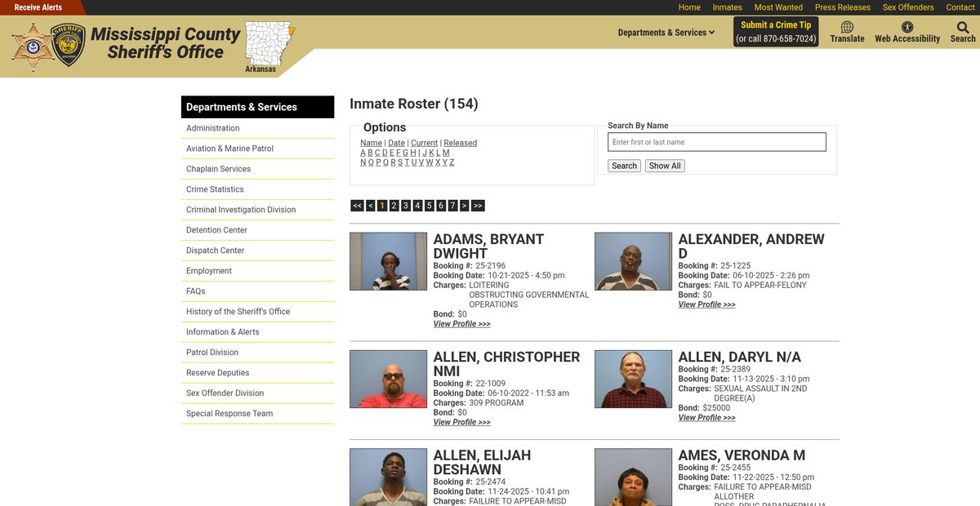This screenshot has height=506, width=980.
Task: Click Submit a Crime Tip button
Action: (776, 32)
